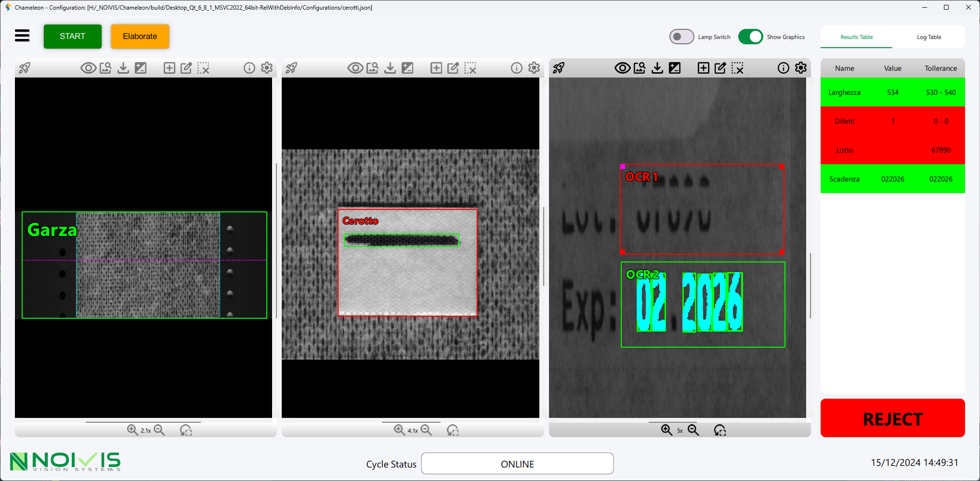Toggle the eye icon in the Garza panel

(x=88, y=68)
